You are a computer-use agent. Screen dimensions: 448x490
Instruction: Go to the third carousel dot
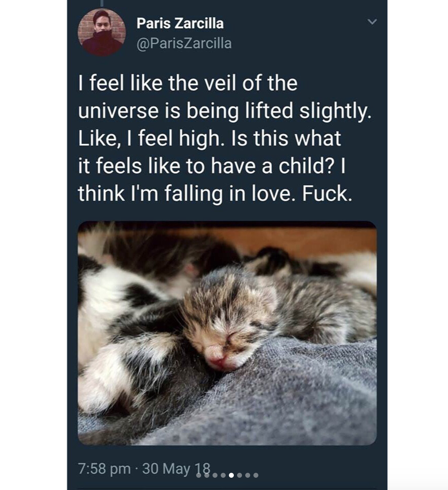(215, 475)
